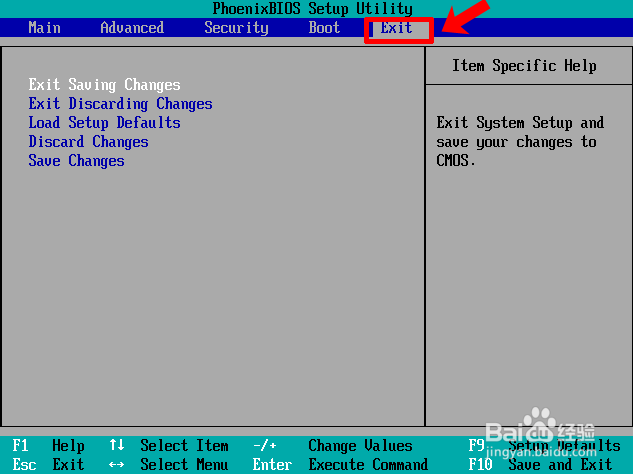The image size is (633, 474).
Task: Click the PhoenixBIOS Setup Utility title
Action: [312, 8]
